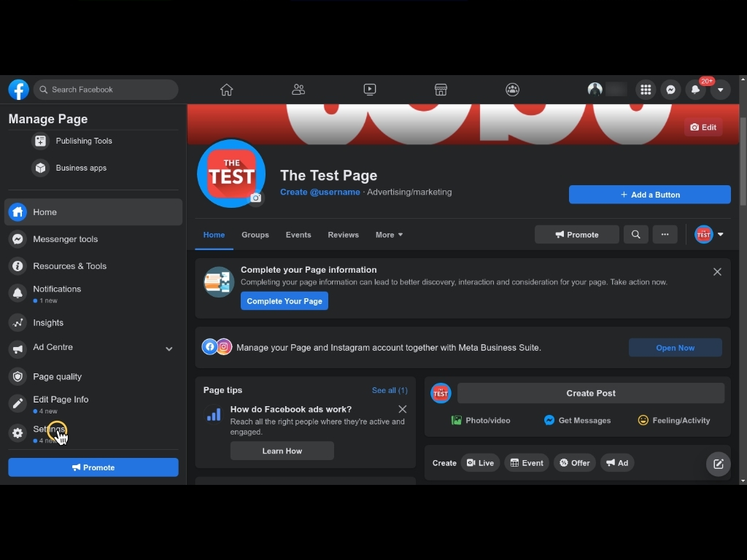Switch to the Events tab
The height and width of the screenshot is (560, 747).
point(298,235)
